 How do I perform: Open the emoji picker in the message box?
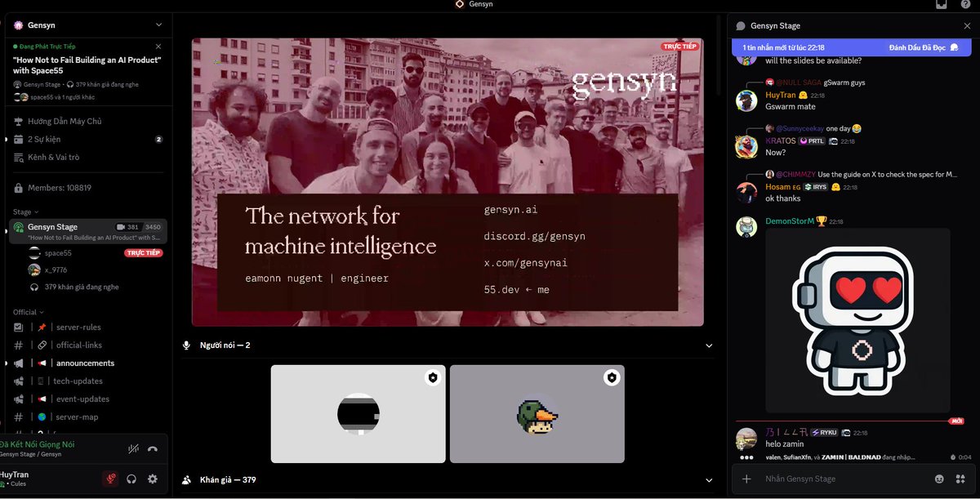pos(940,479)
